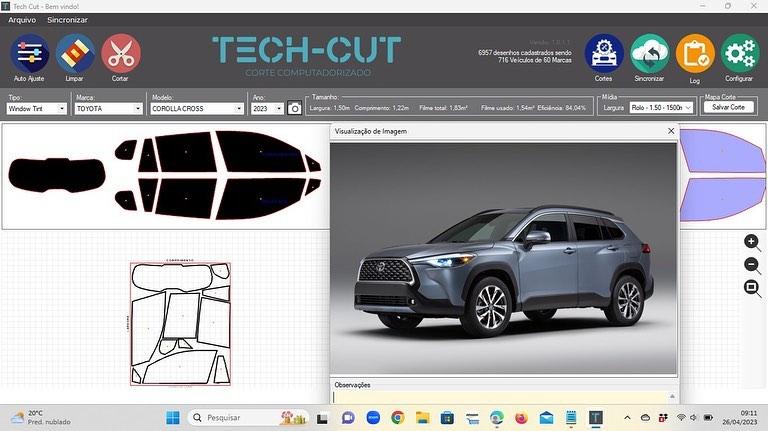
Task: Open the chat app on the taskbar
Action: [348, 418]
